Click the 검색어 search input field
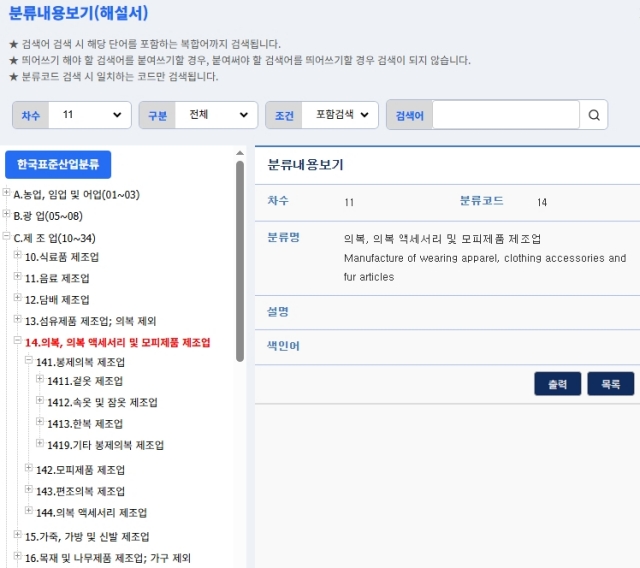 [x=506, y=115]
